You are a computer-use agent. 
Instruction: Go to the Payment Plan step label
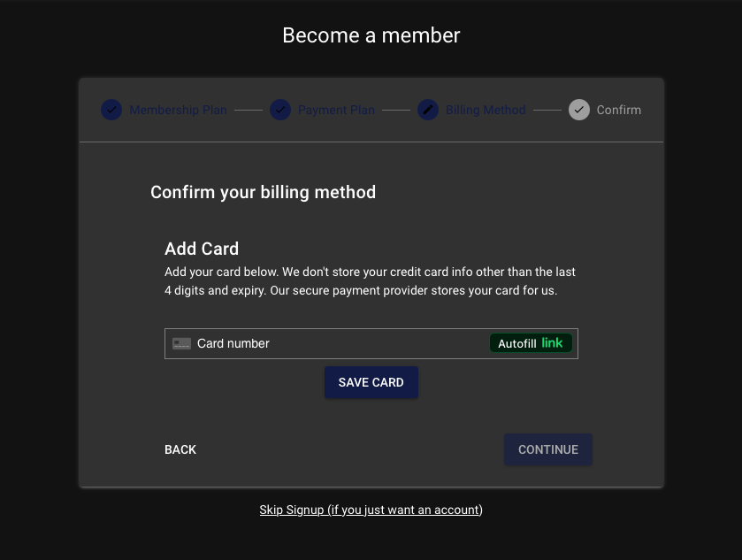(336, 111)
